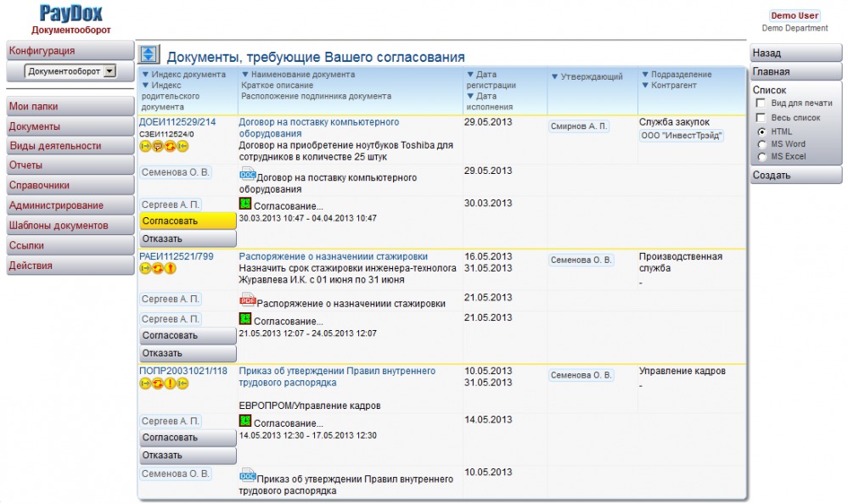Image resolution: width=848 pixels, height=504 pixels.
Task: Open DOC icon for Приказ об утверждении Правил
Action: (248, 475)
